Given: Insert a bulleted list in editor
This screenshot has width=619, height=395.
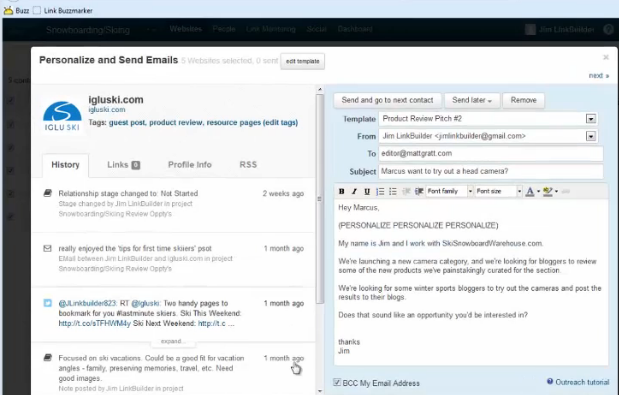Looking at the screenshot, I should coord(393,191).
